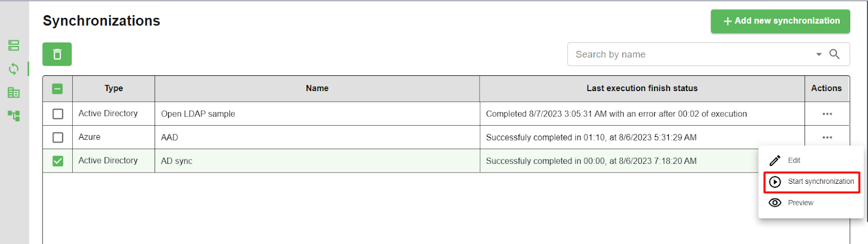Open actions menu for Open LDAP sample
The image size is (868, 244).
tap(827, 114)
